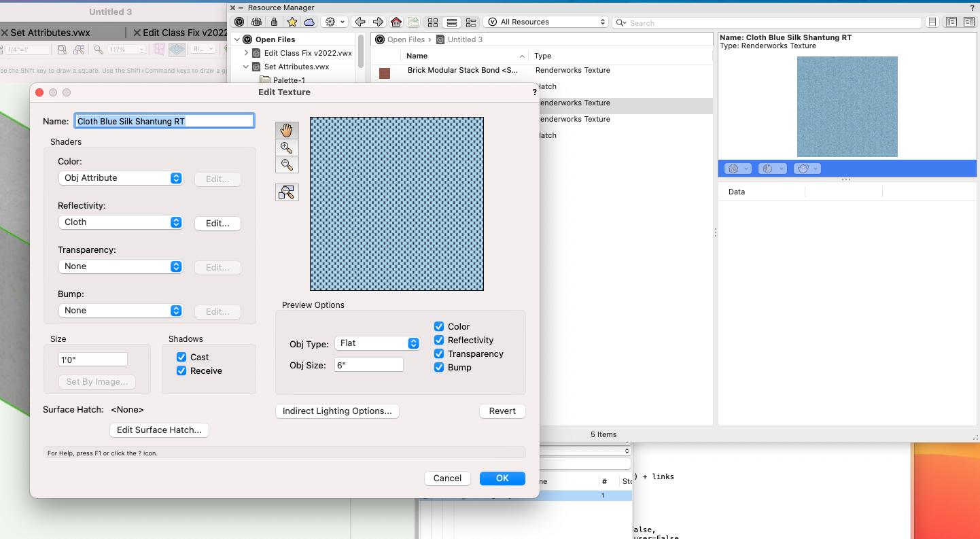
Task: Collapse the Set Attributes.vwx tree item
Action: click(x=246, y=66)
